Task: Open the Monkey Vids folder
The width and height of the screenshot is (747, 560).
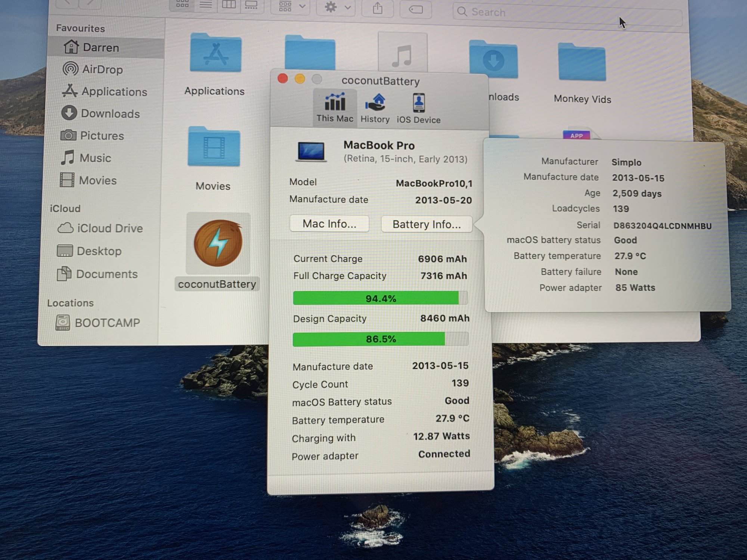Action: [582, 62]
